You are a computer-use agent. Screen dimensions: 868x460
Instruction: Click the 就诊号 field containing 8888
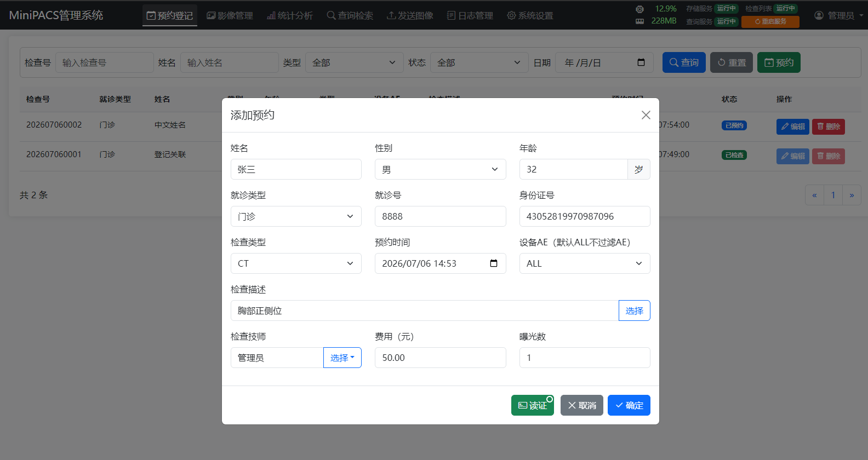pos(440,216)
